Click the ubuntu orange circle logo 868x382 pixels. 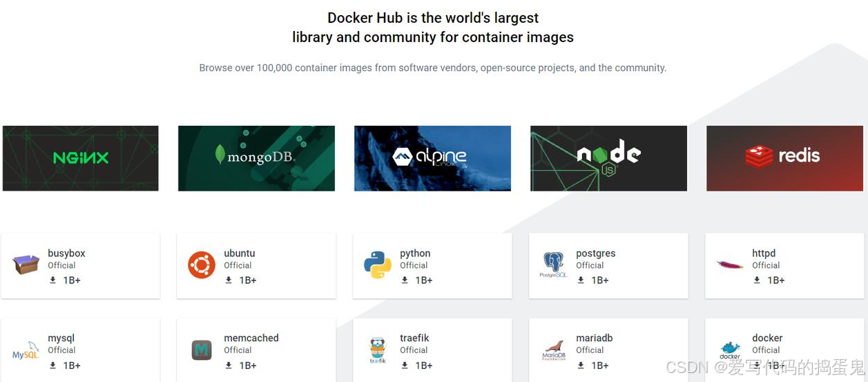tap(202, 265)
